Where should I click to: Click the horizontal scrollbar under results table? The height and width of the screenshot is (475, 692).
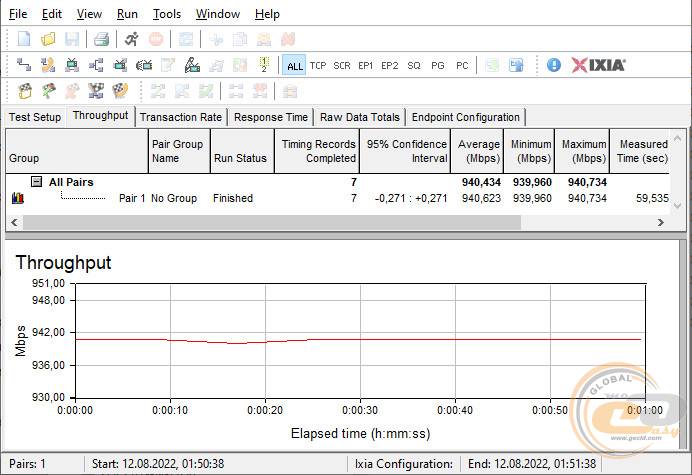300,225
